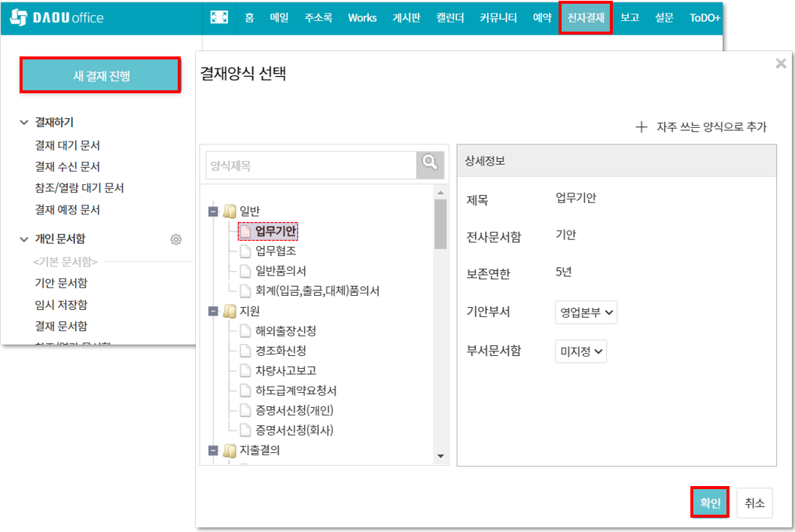
Task: Collapse the 지원 folder node
Action: 213,311
